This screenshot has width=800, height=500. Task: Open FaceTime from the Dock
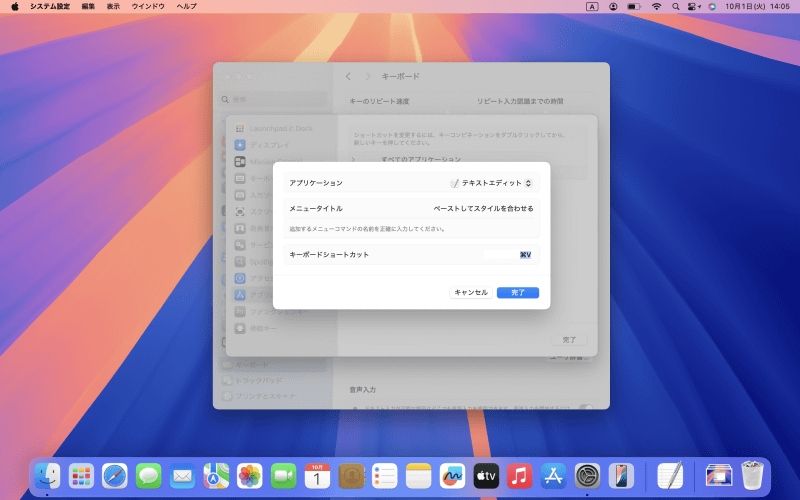coord(283,476)
